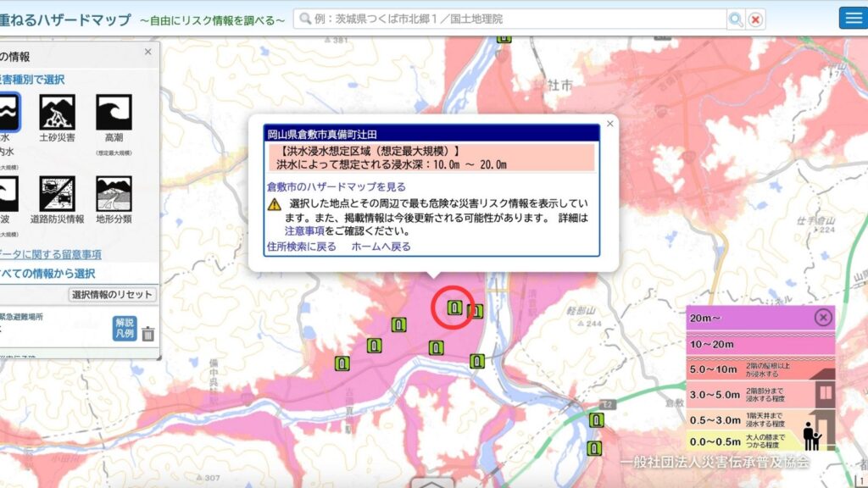Toggle the 洪水 flood layer icon
868x488 pixels.
[7, 112]
